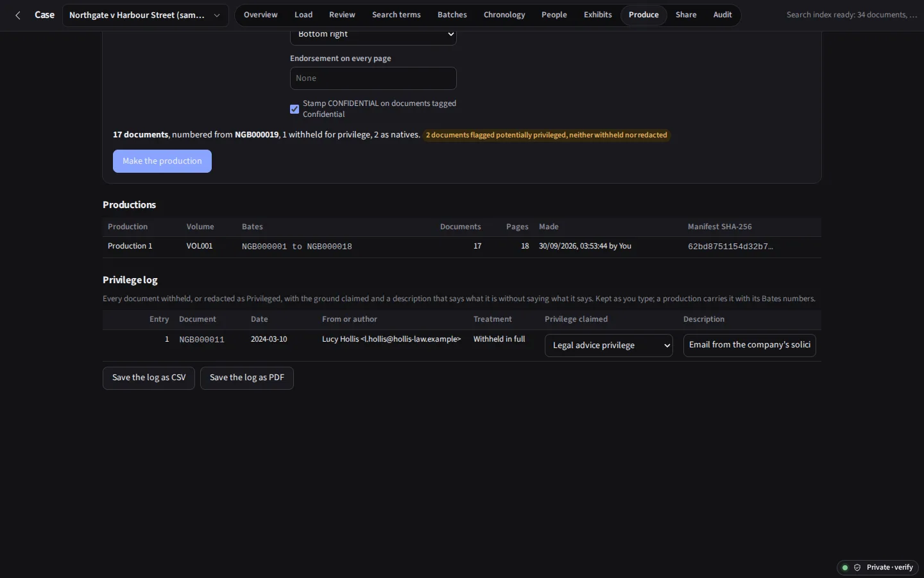Open the Share tab
Screen dimensions: 924x578
[686, 15]
